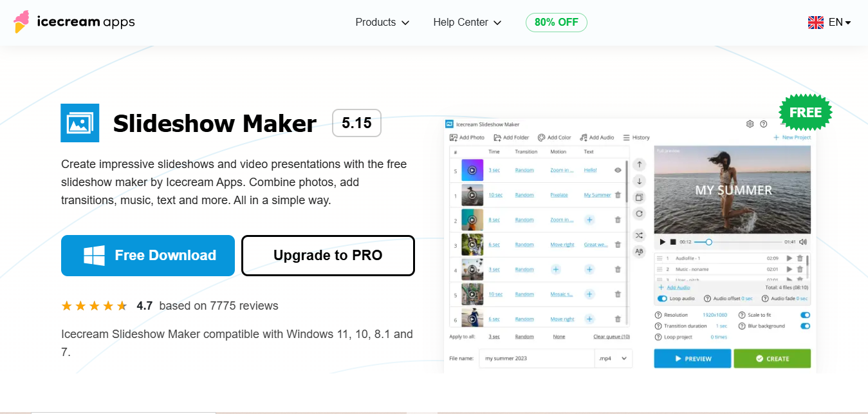
Task: Click the Free Download button
Action: tap(148, 256)
